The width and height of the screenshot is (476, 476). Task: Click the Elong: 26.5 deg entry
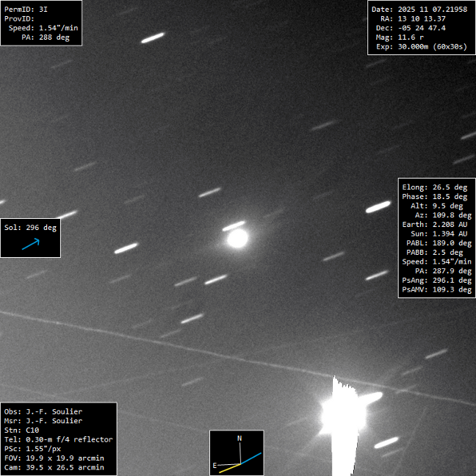pos(435,187)
